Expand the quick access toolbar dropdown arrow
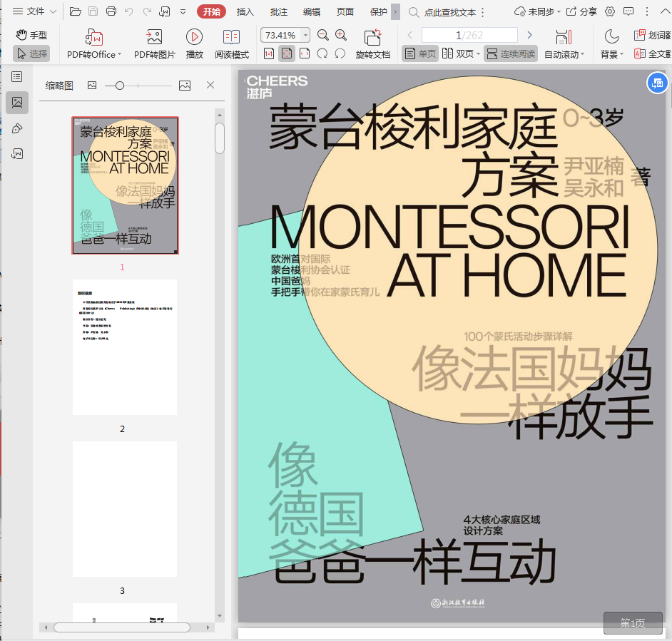Image resolution: width=672 pixels, height=641 pixels. [183, 12]
